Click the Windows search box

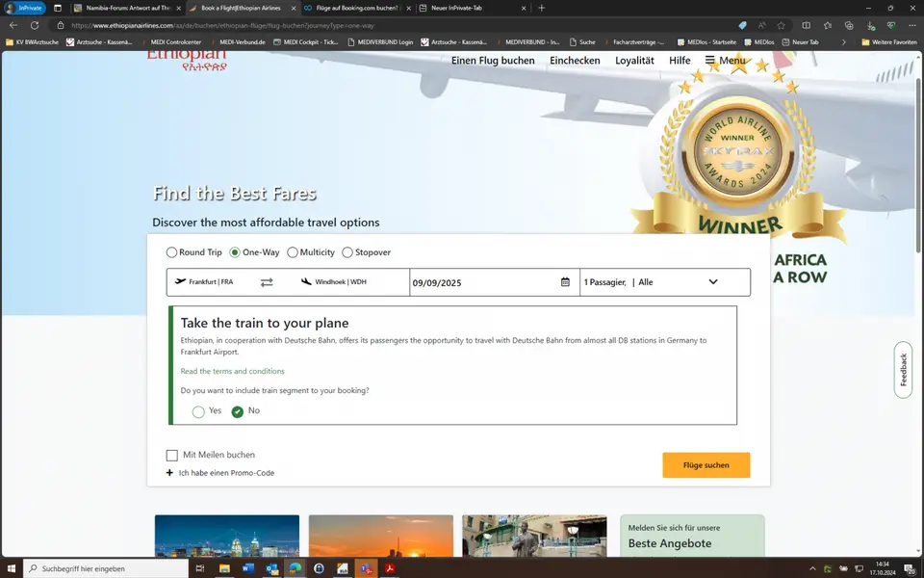(x=106, y=568)
